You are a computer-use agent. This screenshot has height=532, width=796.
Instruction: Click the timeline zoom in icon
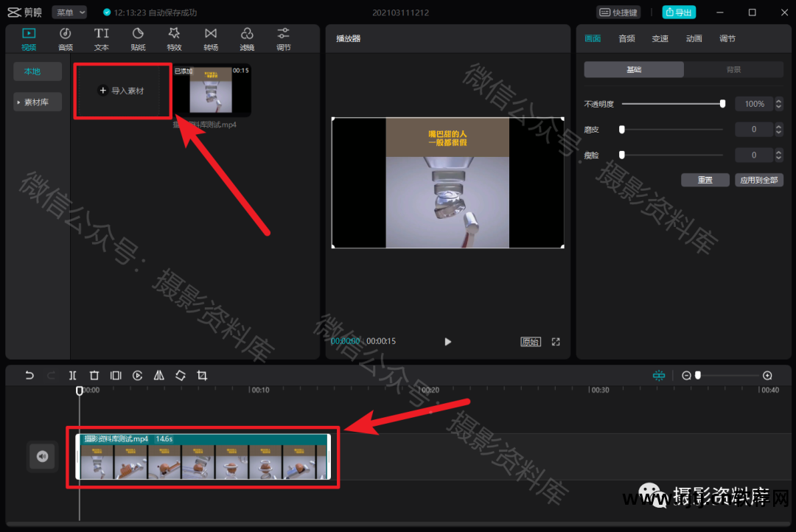pos(767,376)
